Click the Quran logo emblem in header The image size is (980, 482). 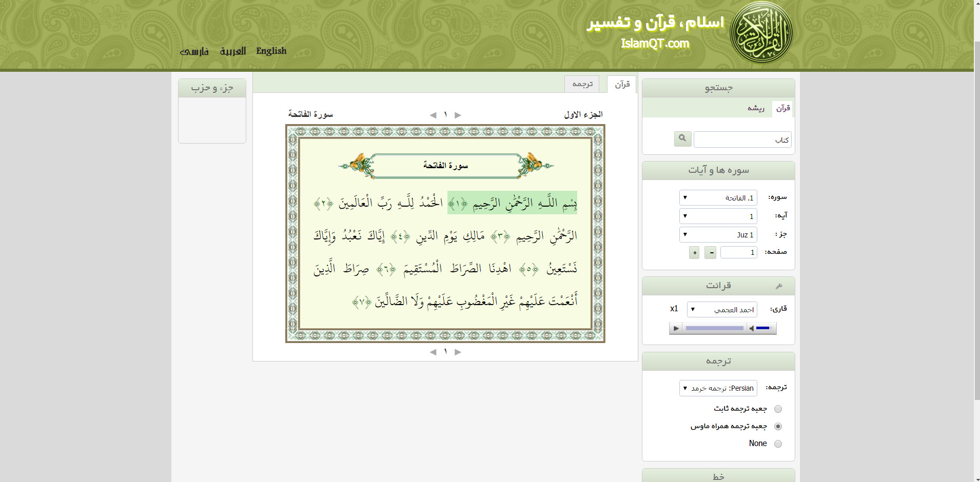(x=761, y=32)
